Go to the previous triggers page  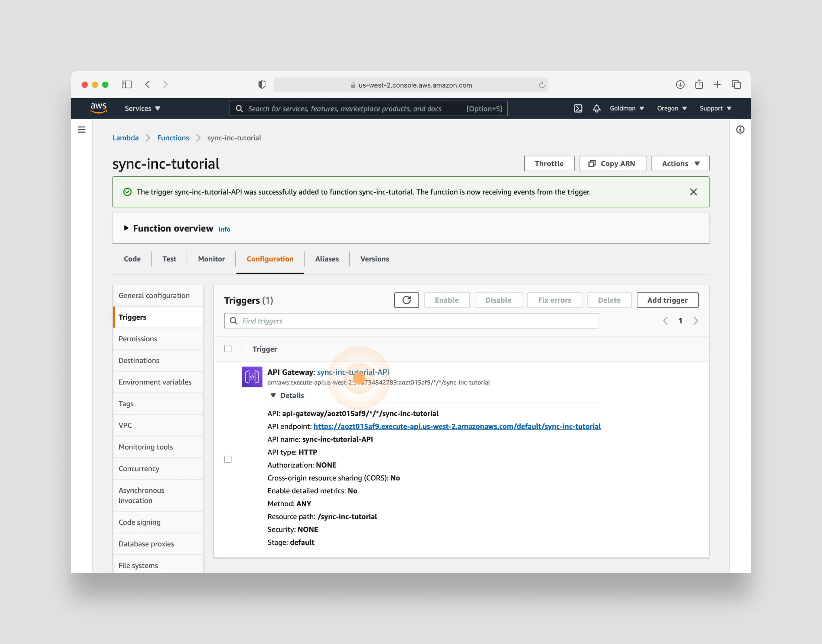[665, 321]
